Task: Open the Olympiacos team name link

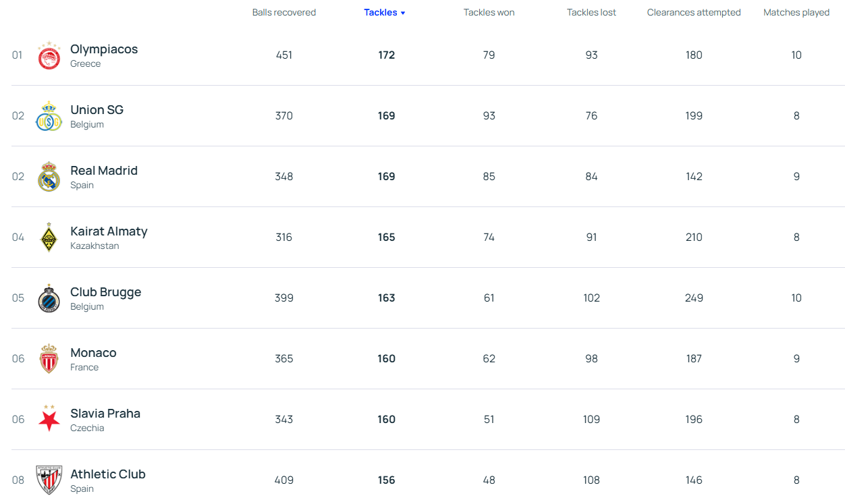Action: click(x=104, y=49)
